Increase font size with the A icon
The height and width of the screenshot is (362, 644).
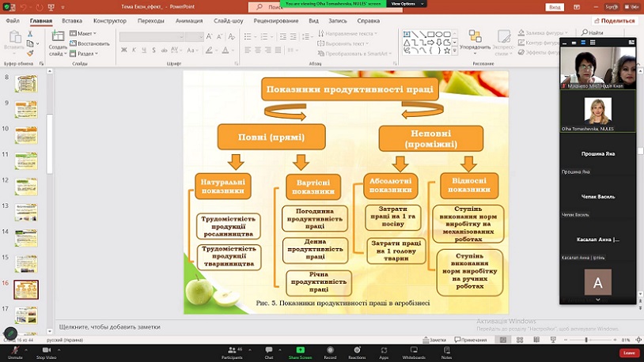pos(210,36)
